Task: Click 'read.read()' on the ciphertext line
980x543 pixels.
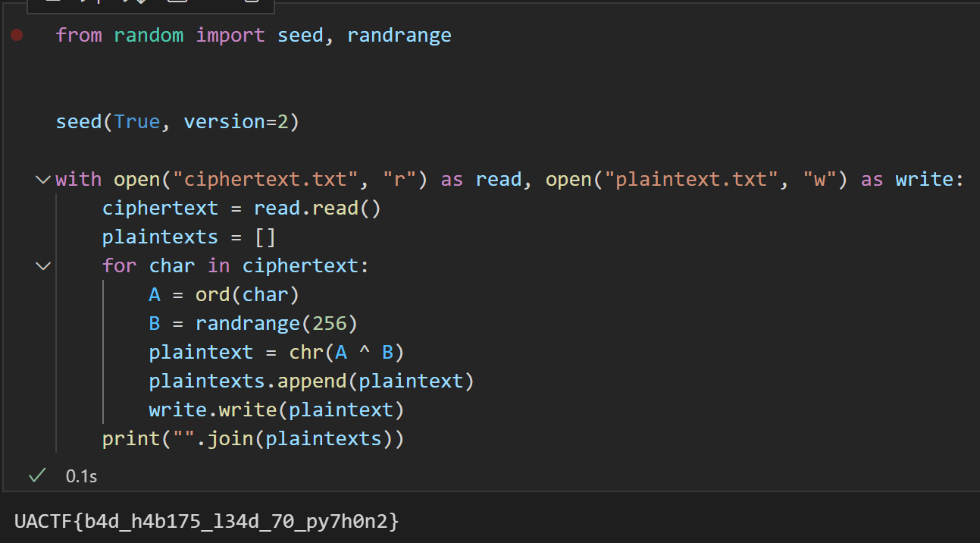Action: point(317,209)
